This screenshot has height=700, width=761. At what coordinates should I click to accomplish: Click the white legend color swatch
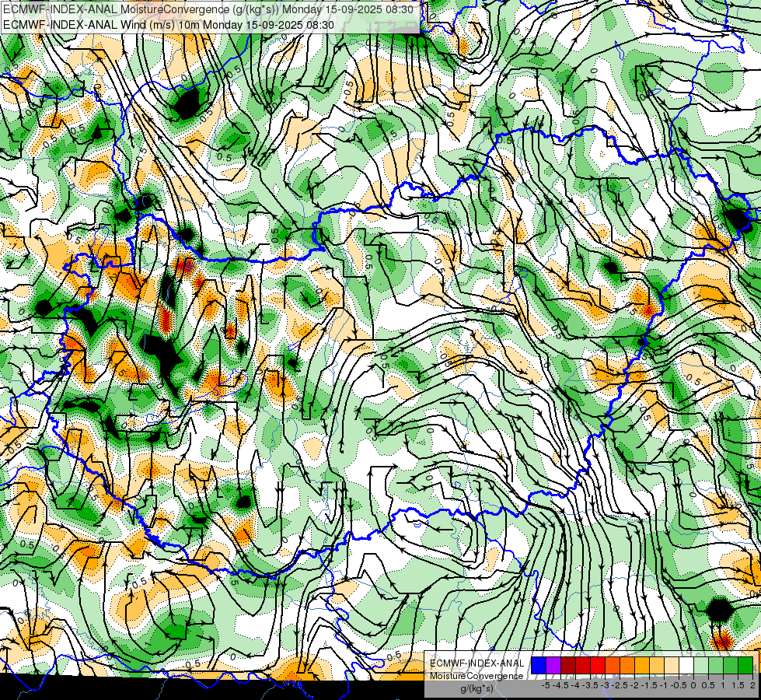click(686, 665)
